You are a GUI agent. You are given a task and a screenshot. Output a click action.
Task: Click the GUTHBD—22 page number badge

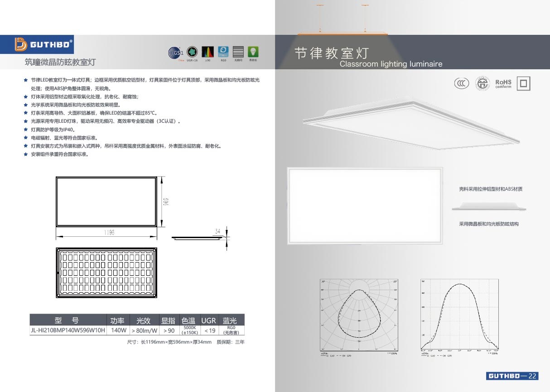tap(512, 376)
